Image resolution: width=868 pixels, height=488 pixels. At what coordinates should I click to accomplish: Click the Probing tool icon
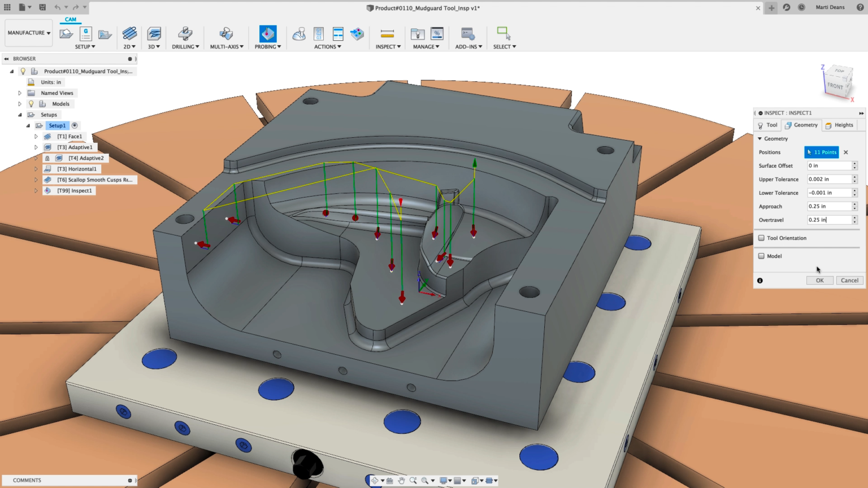pos(267,34)
